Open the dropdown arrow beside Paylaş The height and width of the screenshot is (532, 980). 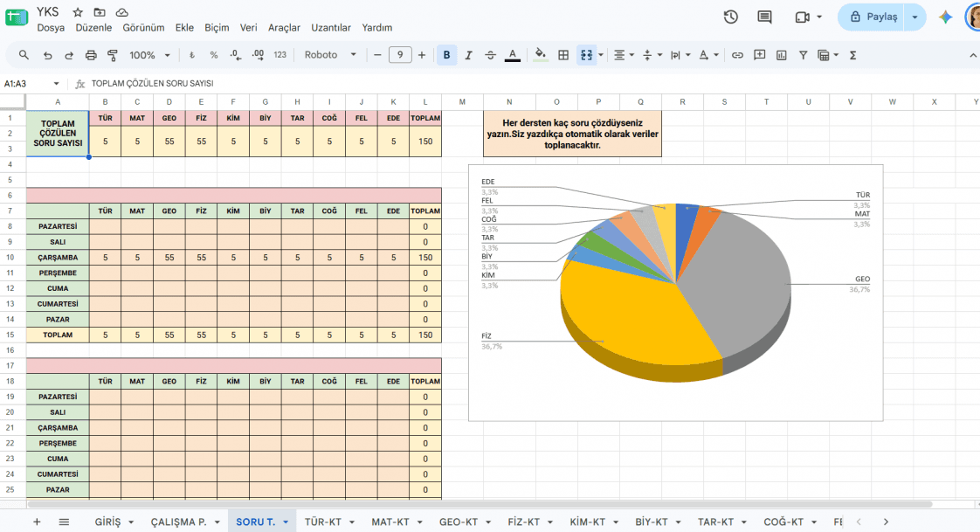914,17
